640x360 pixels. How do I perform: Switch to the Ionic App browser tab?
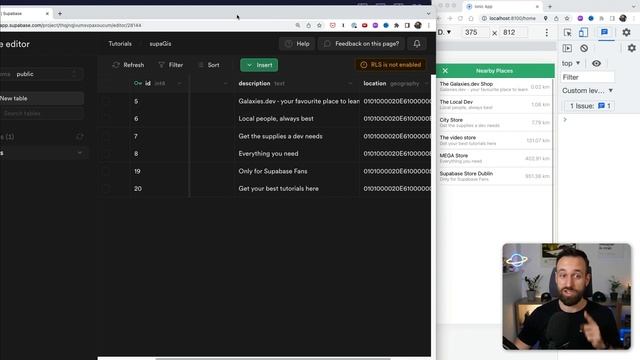coord(503,7)
